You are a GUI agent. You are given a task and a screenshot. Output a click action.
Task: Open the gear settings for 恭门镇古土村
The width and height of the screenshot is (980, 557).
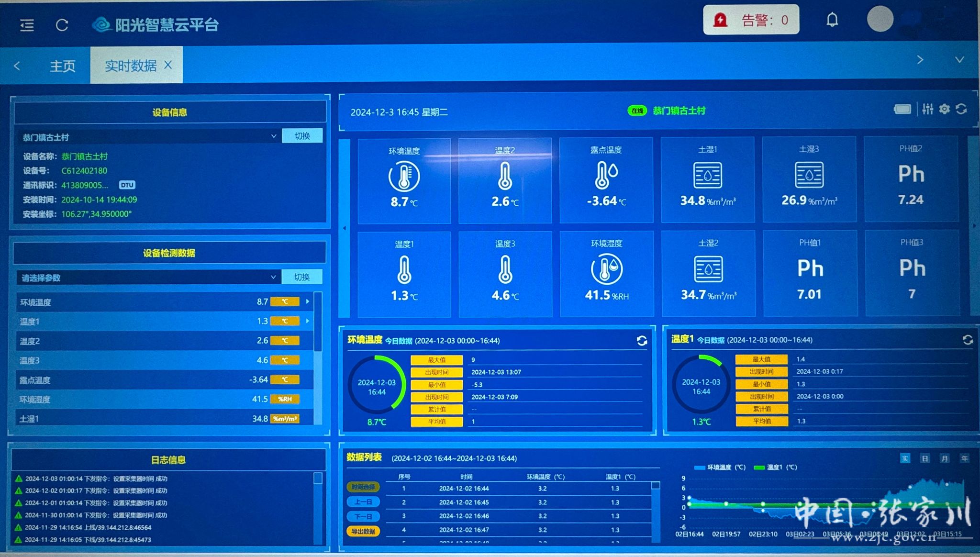[x=944, y=109]
